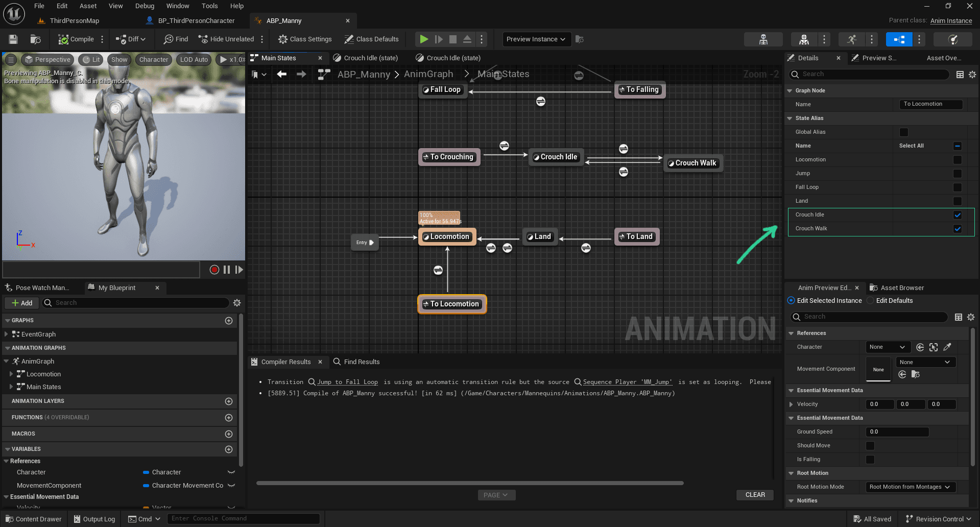Open the Preview Instance dropdown

[x=536, y=39]
